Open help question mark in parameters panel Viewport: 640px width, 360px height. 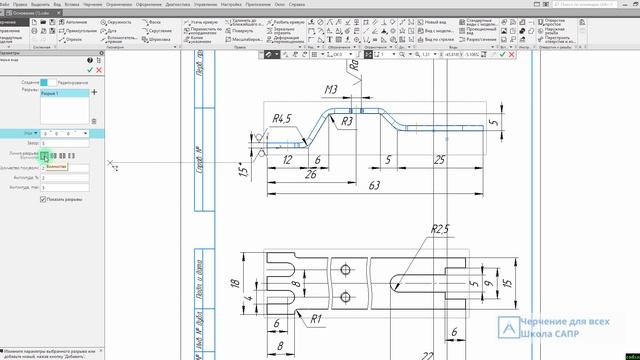90,60
